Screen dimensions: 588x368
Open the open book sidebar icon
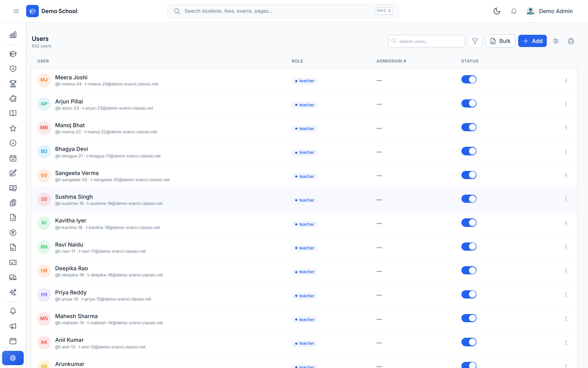click(13, 113)
